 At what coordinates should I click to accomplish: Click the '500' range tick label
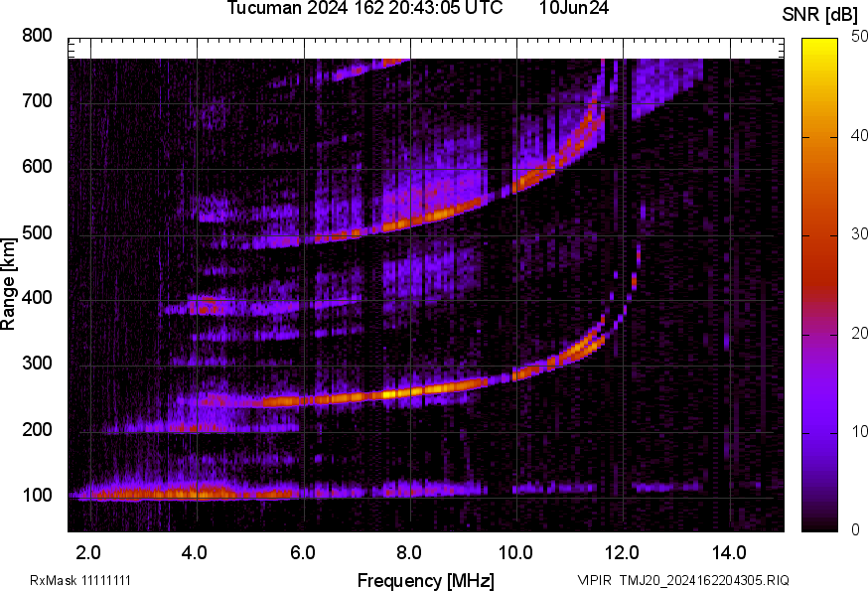coord(37,232)
